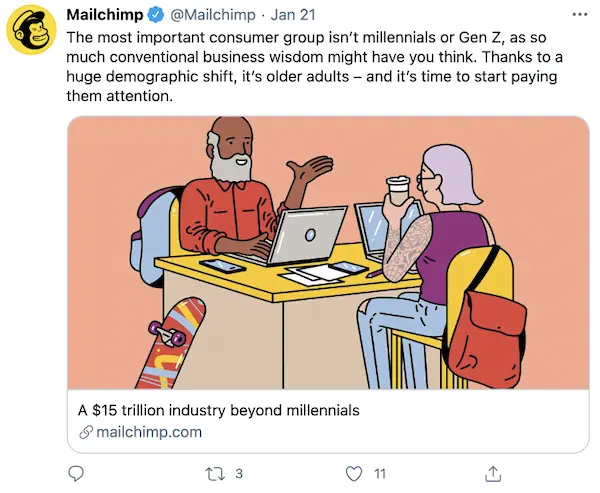Share the tweet using the share icon

pyautogui.click(x=493, y=472)
